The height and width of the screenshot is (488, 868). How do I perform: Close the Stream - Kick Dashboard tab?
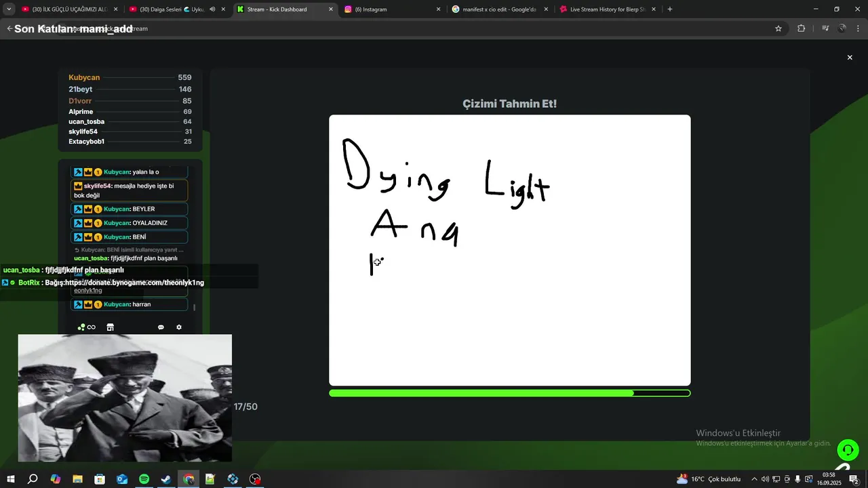(x=331, y=9)
